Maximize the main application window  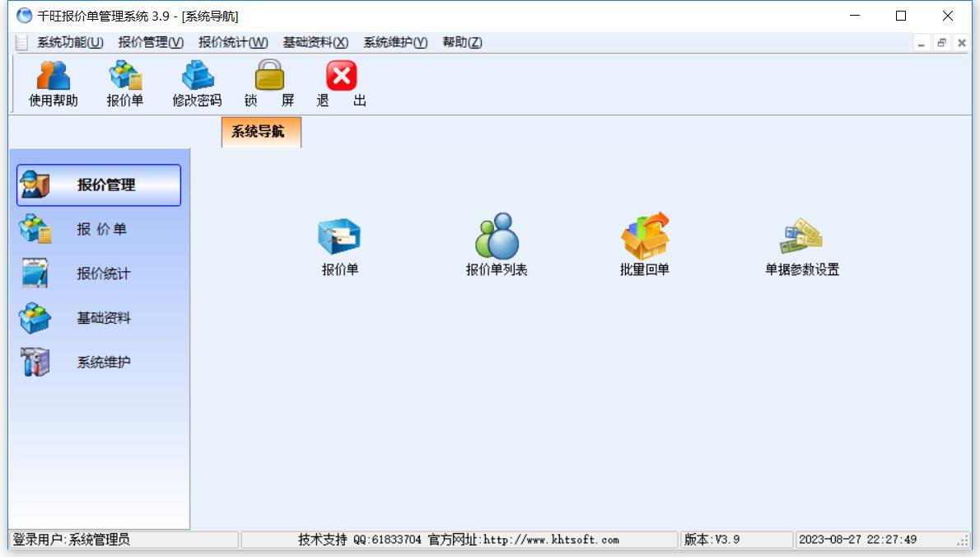click(x=901, y=16)
